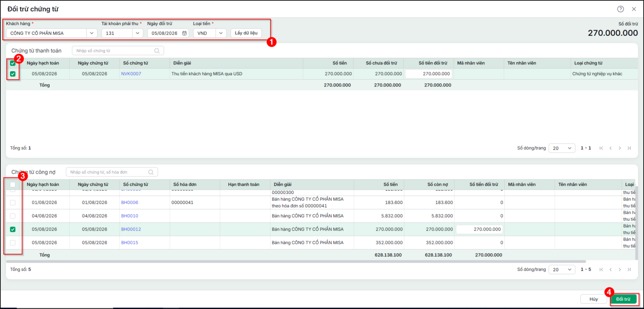The width and height of the screenshot is (644, 309).
Task: Check the BH0010 debt voucher row
Action: [13, 216]
